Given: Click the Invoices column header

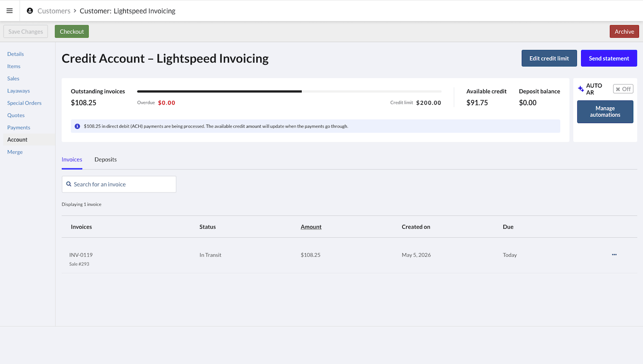Looking at the screenshot, I should pyautogui.click(x=81, y=227).
